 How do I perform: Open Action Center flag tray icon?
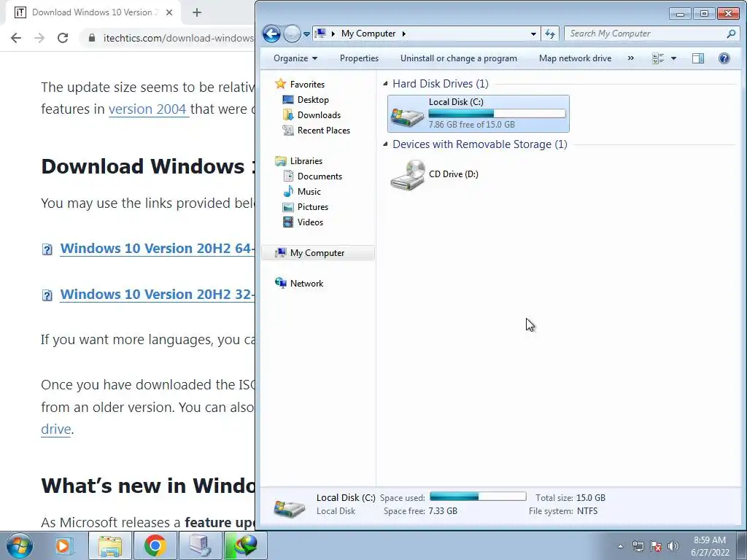coord(656,546)
